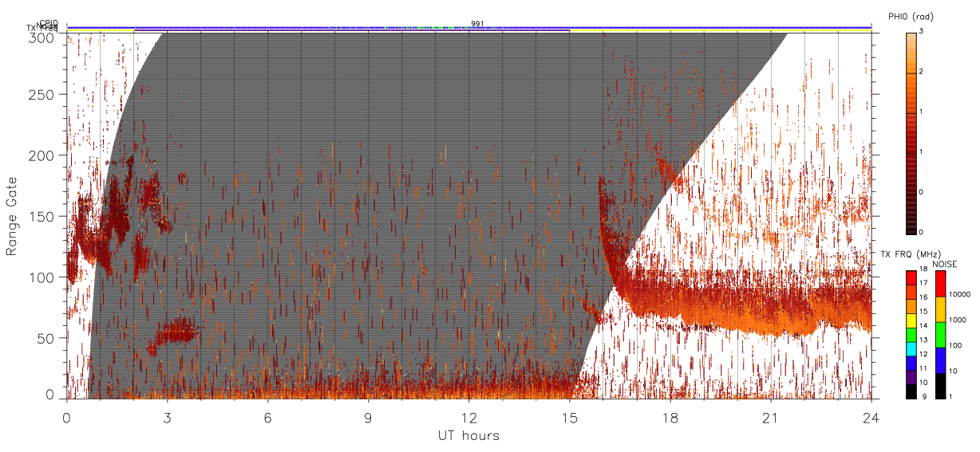Click the 12 tick on UT axis
Image resolution: width=980 pixels, height=452 pixels.
[469, 416]
